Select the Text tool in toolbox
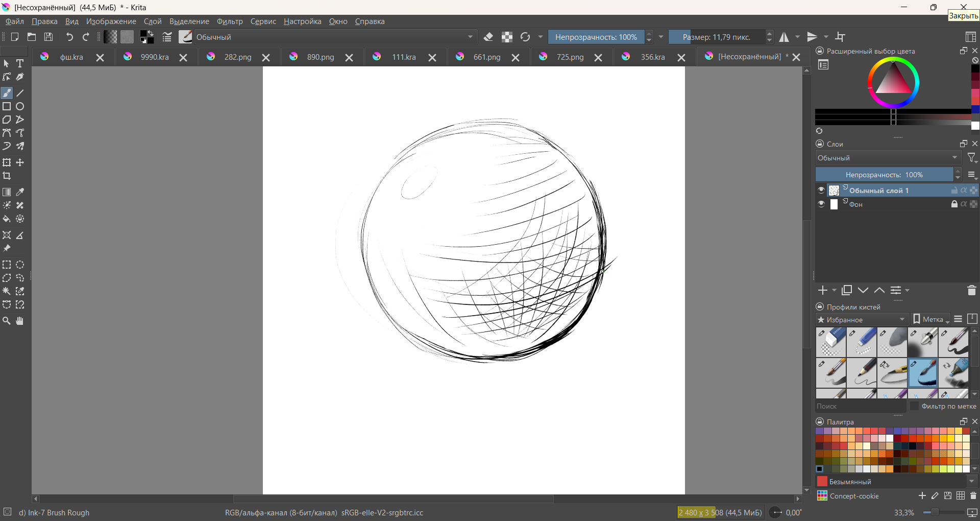The height and width of the screenshot is (521, 980). click(20, 64)
